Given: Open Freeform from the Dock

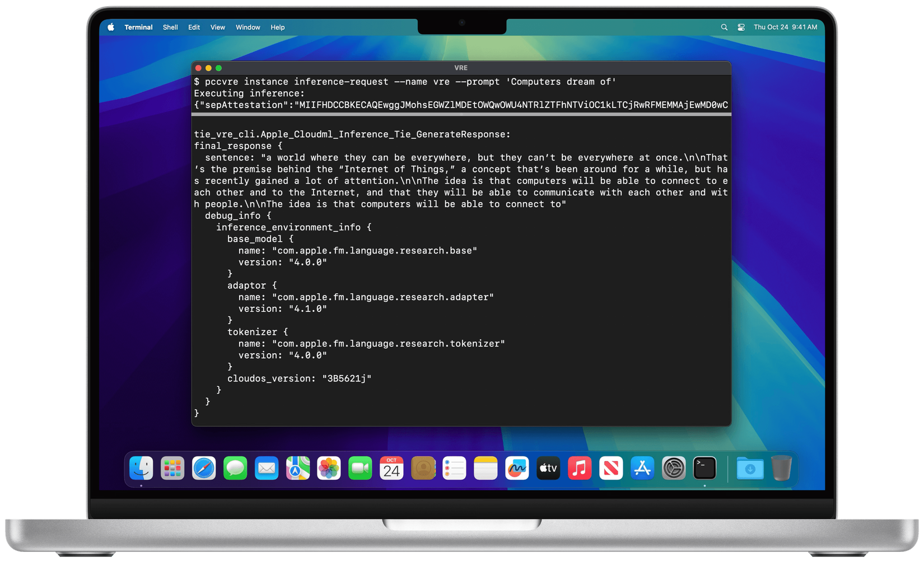Looking at the screenshot, I should point(517,469).
